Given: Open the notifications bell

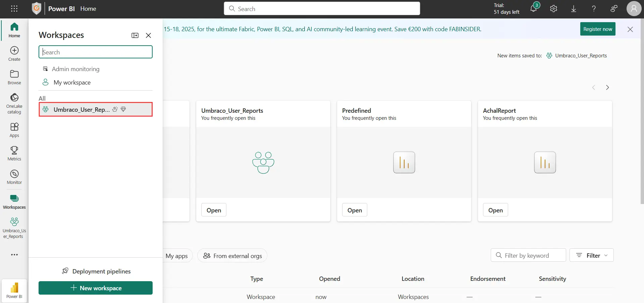Looking at the screenshot, I should tap(534, 8).
